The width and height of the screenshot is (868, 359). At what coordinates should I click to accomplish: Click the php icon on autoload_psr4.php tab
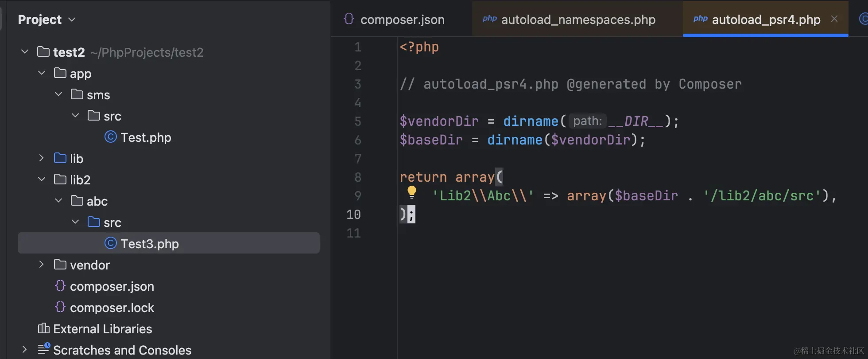[701, 19]
